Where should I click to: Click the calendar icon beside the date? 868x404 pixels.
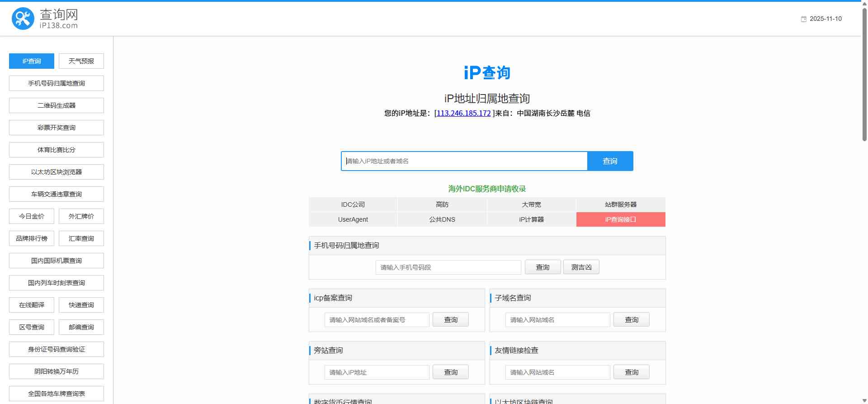[x=803, y=19]
